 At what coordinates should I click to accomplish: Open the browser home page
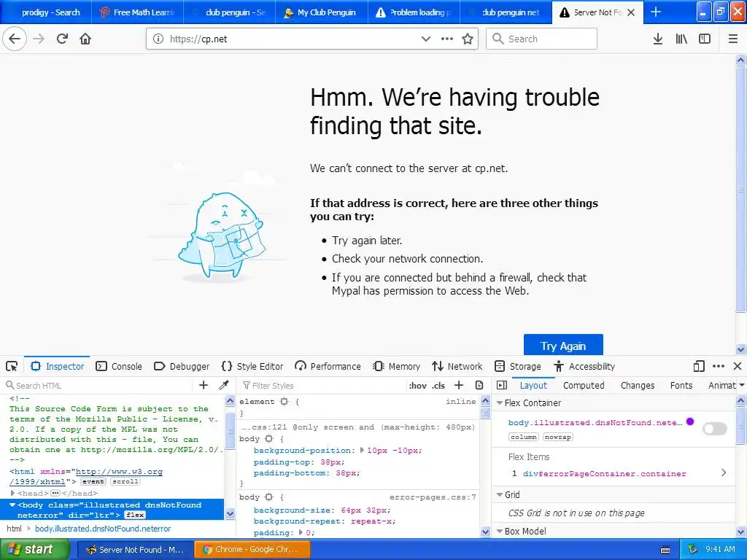click(85, 39)
